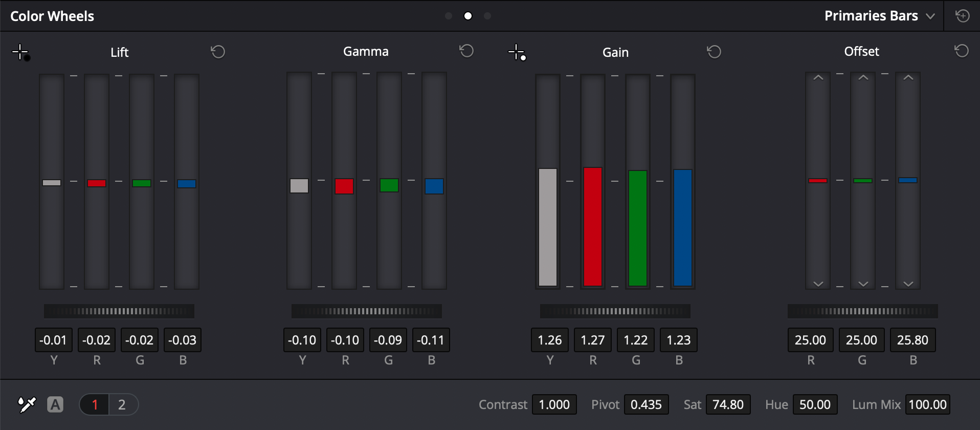Screen dimensions: 980x430
Task: Click the Sat field showing 74.80
Action: coord(728,404)
